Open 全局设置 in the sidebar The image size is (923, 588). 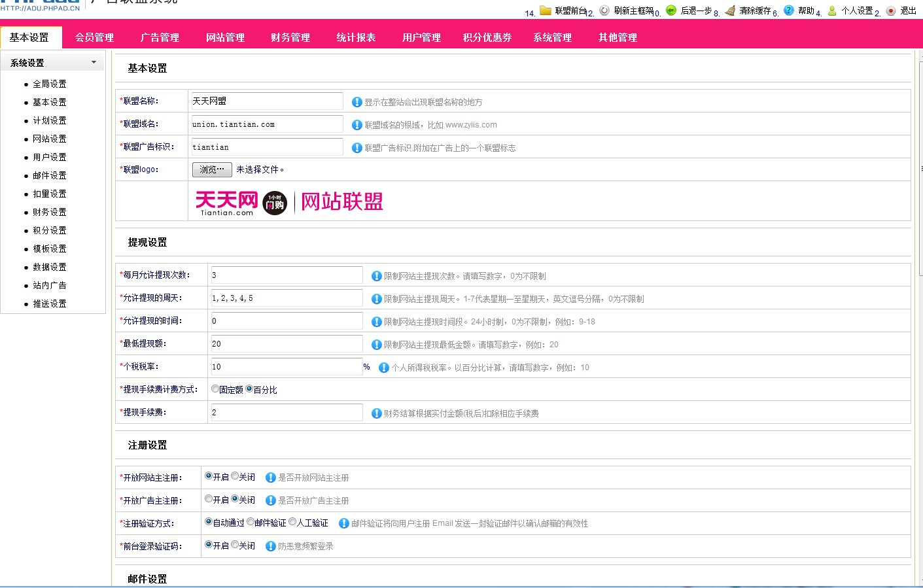click(50, 84)
